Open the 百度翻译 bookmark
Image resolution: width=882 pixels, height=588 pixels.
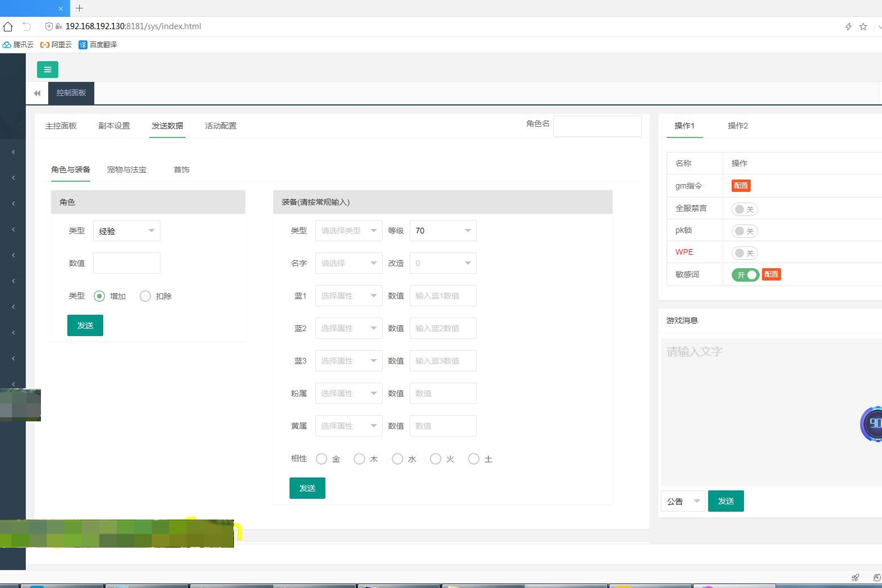[x=98, y=45]
